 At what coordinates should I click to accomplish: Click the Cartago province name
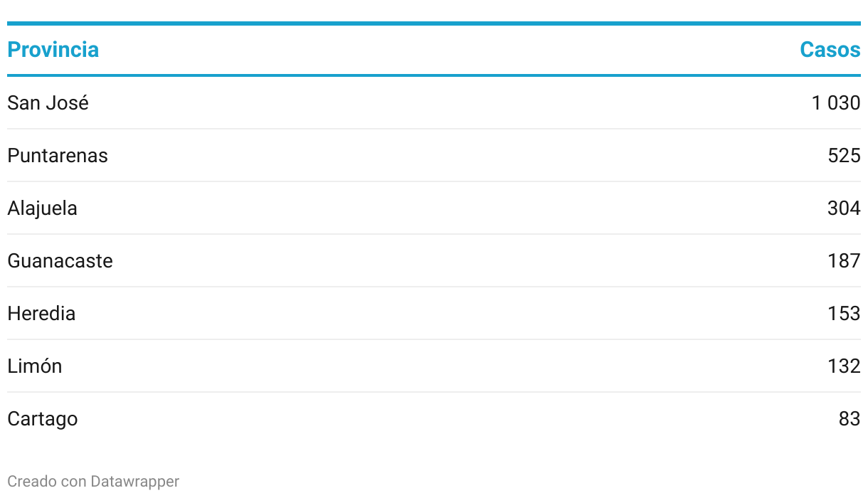43,419
